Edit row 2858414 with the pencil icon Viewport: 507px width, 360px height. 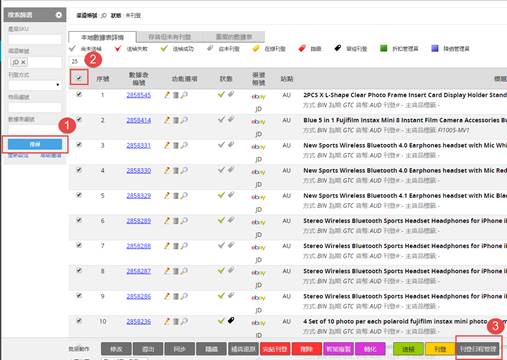click(167, 120)
